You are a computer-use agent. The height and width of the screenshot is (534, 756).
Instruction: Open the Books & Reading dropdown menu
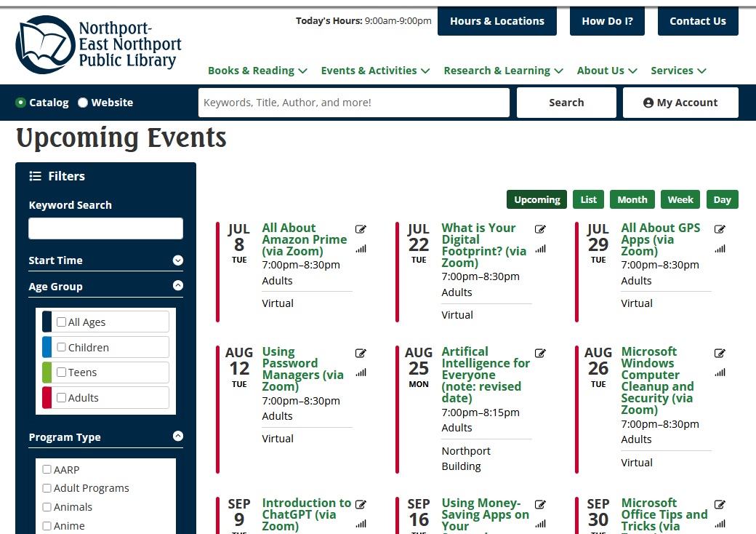(257, 71)
